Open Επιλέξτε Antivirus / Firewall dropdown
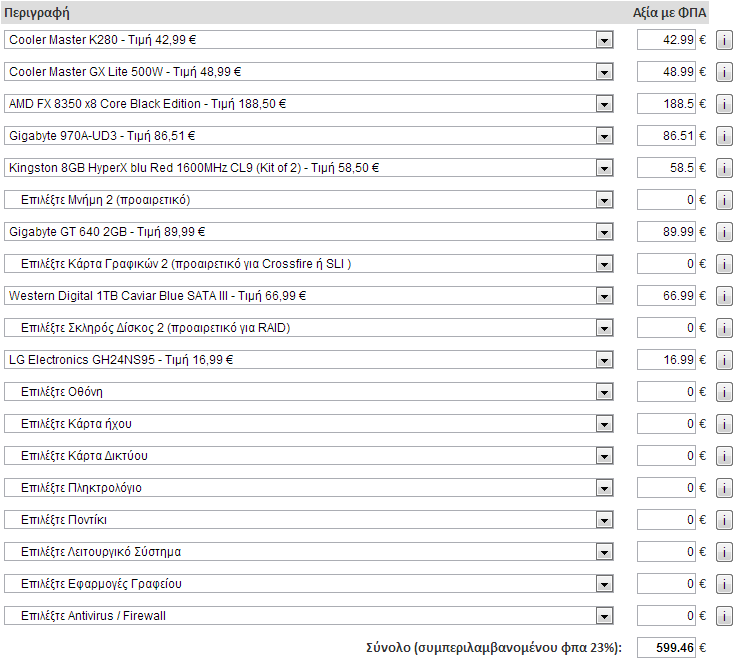This screenshot has height=665, width=743. pyautogui.click(x=308, y=616)
